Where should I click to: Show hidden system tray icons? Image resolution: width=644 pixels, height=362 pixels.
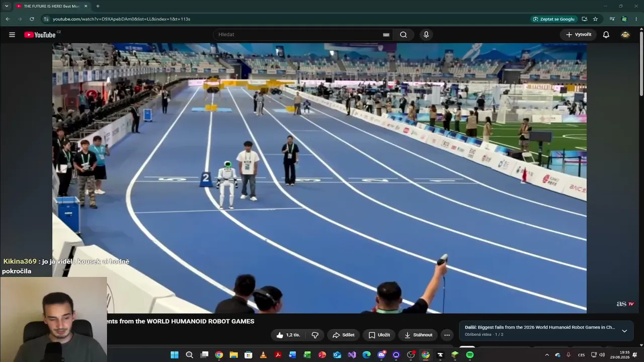click(x=547, y=355)
